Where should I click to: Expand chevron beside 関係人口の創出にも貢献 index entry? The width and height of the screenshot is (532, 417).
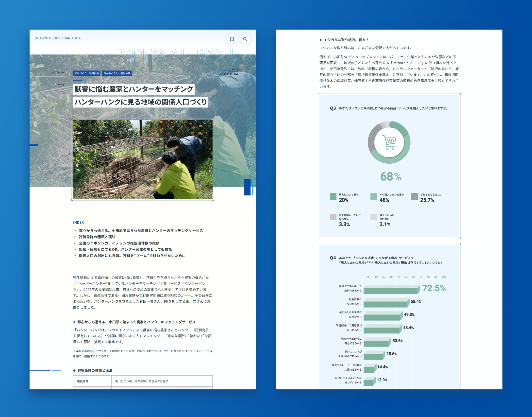75,256
